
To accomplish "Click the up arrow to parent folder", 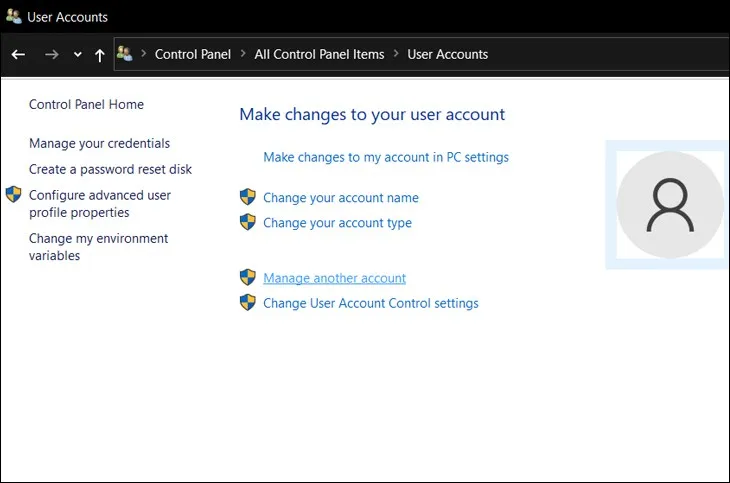I will [x=99, y=55].
